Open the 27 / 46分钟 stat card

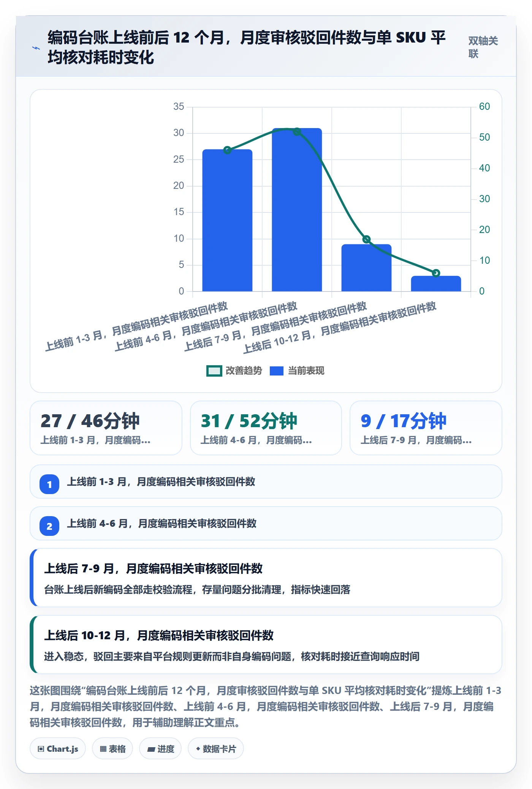coord(106,428)
